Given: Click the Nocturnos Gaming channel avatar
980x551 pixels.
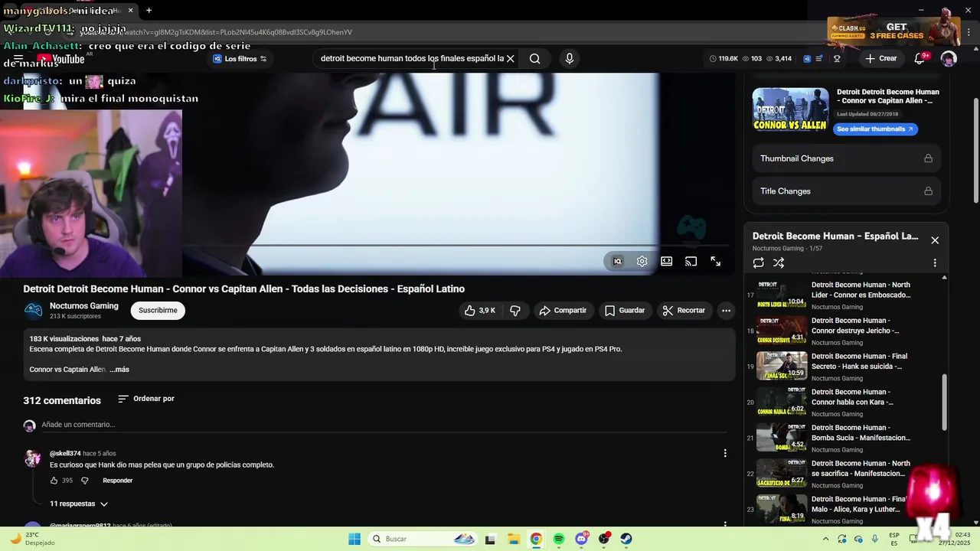Looking at the screenshot, I should [x=34, y=311].
